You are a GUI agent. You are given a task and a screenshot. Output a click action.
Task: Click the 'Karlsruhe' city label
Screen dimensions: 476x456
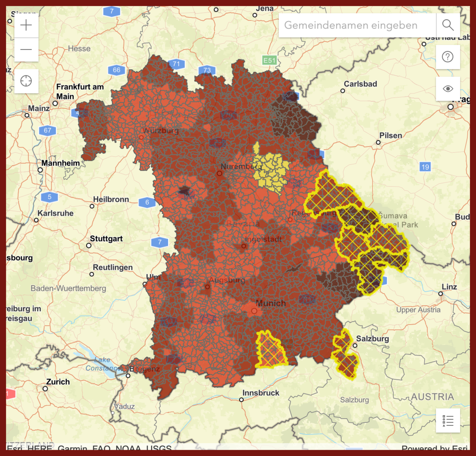point(56,213)
